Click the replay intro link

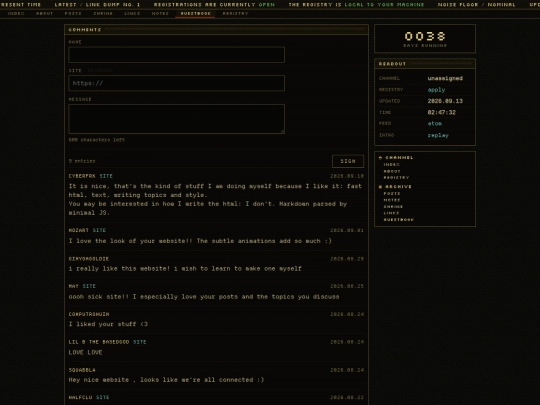tap(438, 135)
